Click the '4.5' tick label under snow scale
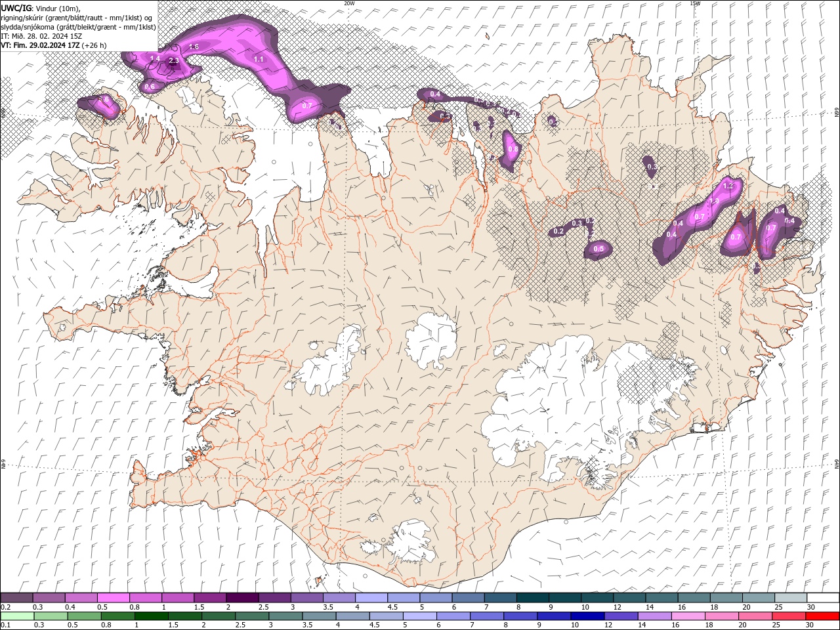840x630 pixels. click(392, 607)
